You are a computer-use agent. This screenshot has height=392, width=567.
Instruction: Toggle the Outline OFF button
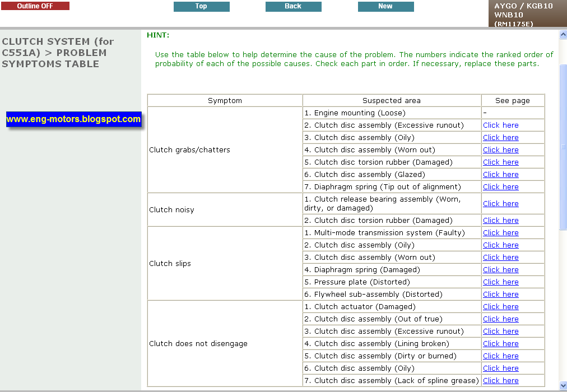[x=35, y=6]
